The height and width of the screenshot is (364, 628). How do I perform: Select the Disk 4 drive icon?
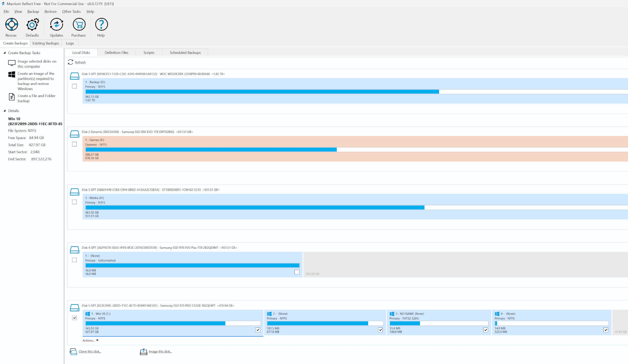point(74,249)
